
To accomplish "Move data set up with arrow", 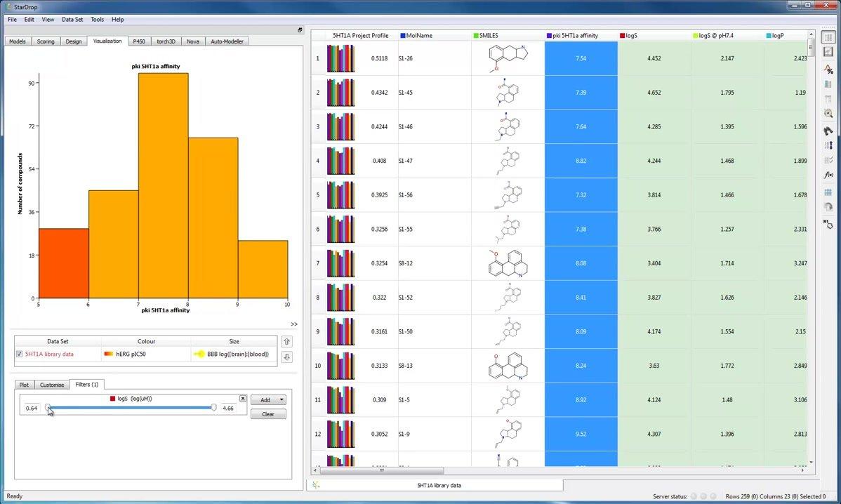I will point(286,342).
